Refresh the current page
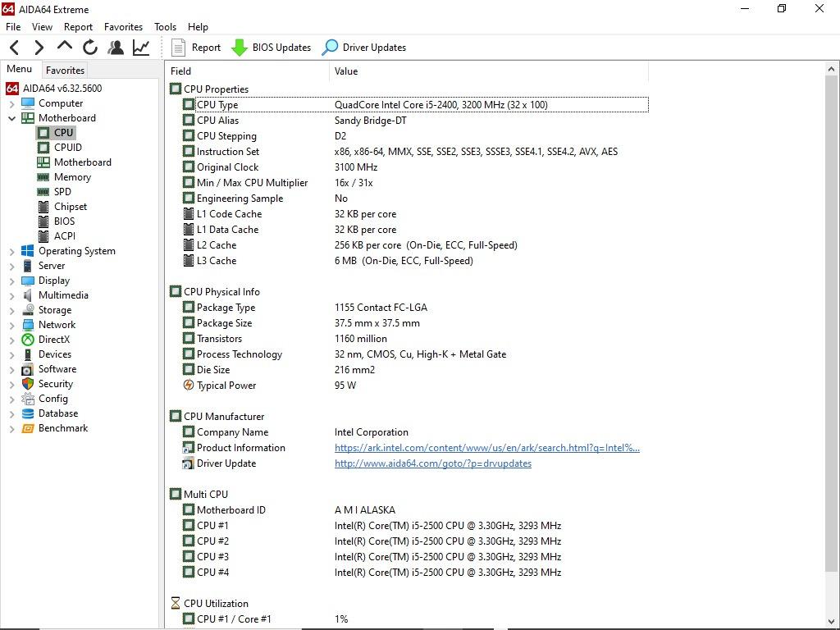840x630 pixels. [90, 48]
